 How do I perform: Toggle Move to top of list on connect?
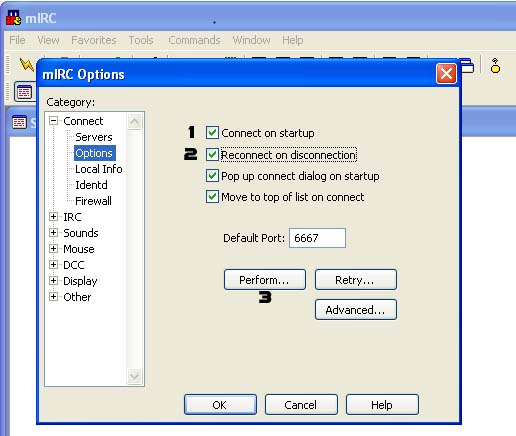click(x=212, y=197)
